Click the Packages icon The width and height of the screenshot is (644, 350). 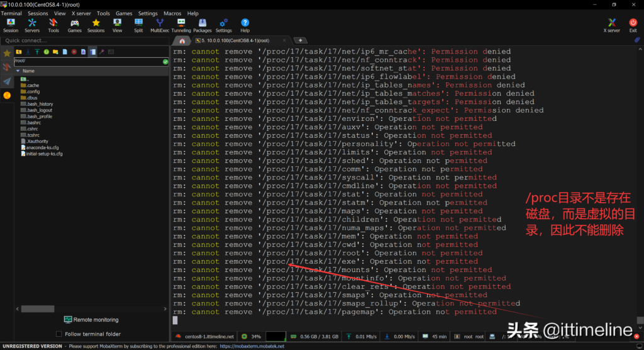click(203, 25)
